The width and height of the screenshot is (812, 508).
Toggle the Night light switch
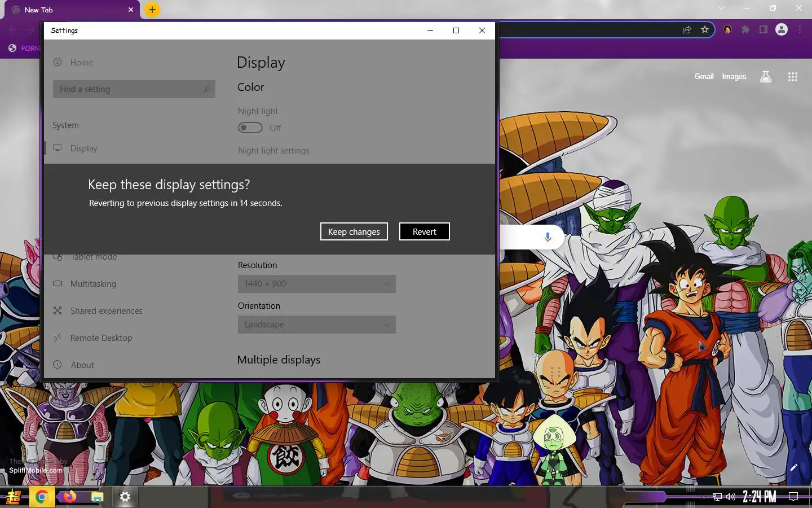click(250, 128)
